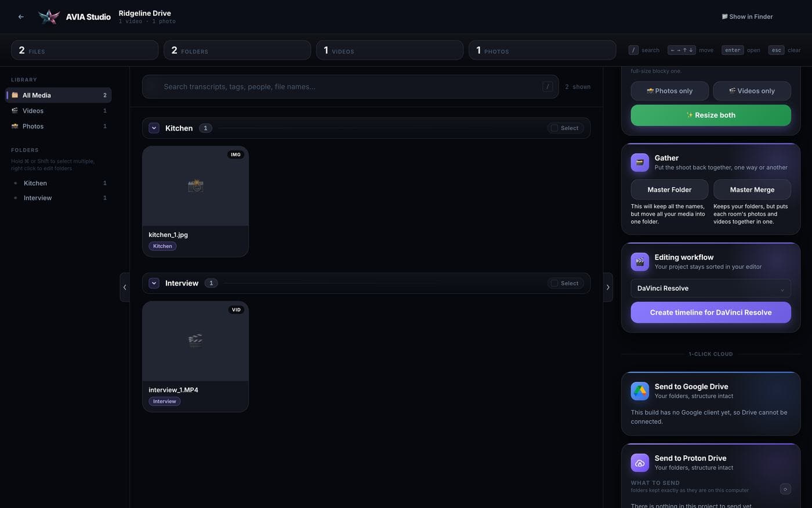Choose Videos only for resizing
The width and height of the screenshot is (812, 508).
tap(752, 91)
